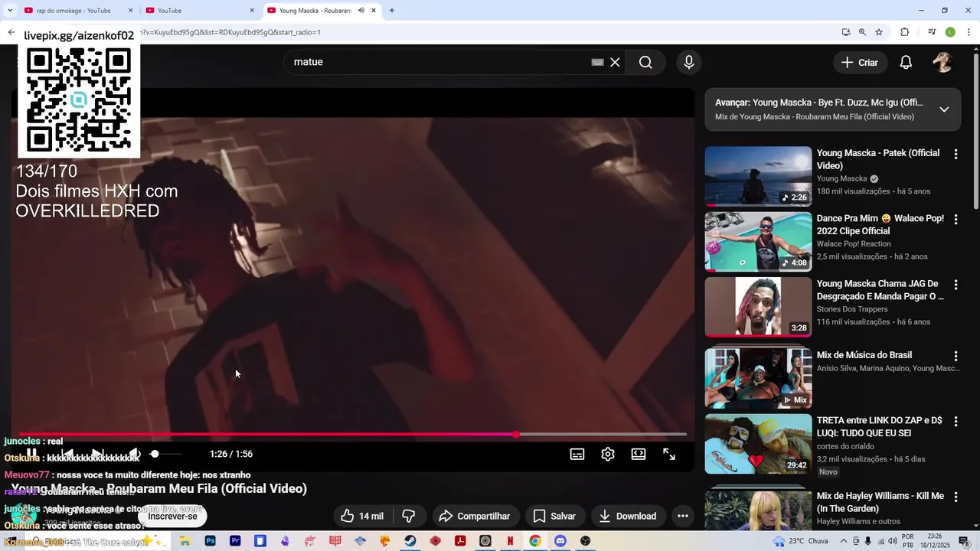
Task: Open the Dance Pra Mim video thumbnail
Action: (758, 242)
